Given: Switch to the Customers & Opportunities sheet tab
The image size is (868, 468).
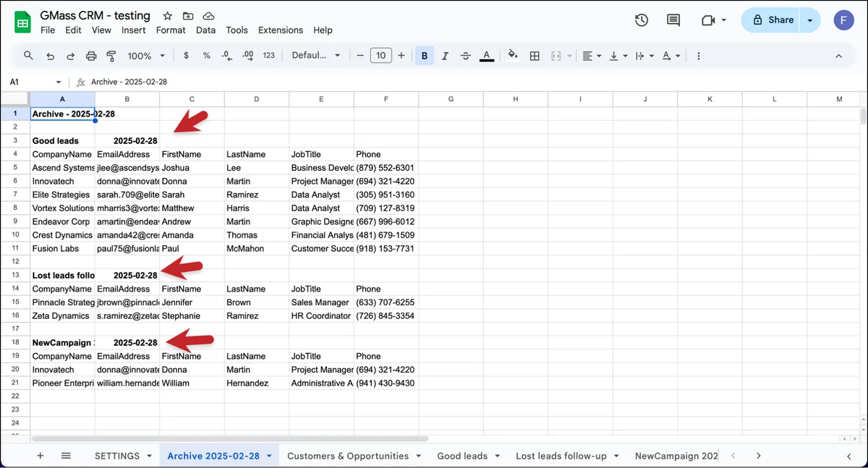Looking at the screenshot, I should (348, 456).
